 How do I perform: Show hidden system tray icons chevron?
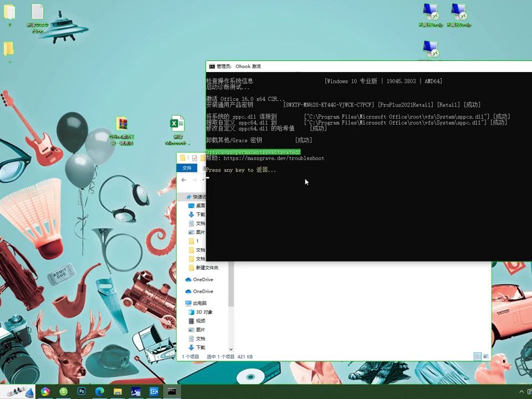(521, 392)
